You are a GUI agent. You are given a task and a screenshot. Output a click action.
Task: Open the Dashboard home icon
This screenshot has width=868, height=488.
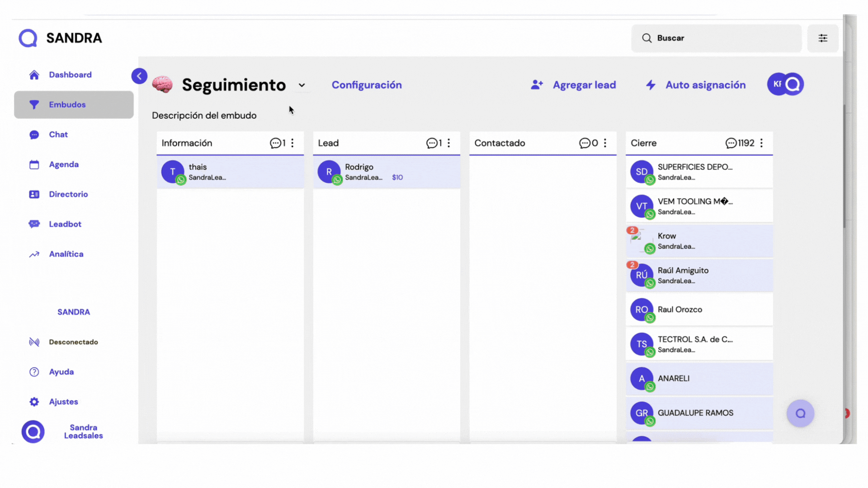(34, 75)
